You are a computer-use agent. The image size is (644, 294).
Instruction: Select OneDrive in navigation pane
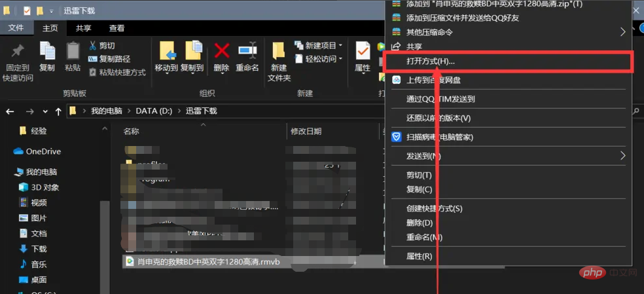tap(37, 151)
